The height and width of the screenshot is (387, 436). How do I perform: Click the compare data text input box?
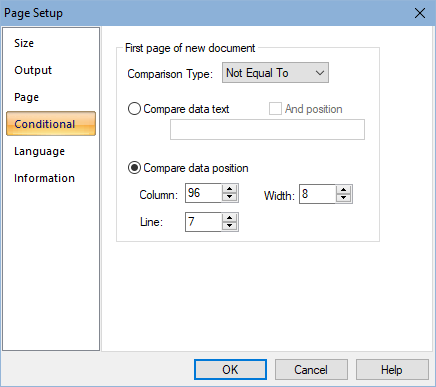point(267,129)
